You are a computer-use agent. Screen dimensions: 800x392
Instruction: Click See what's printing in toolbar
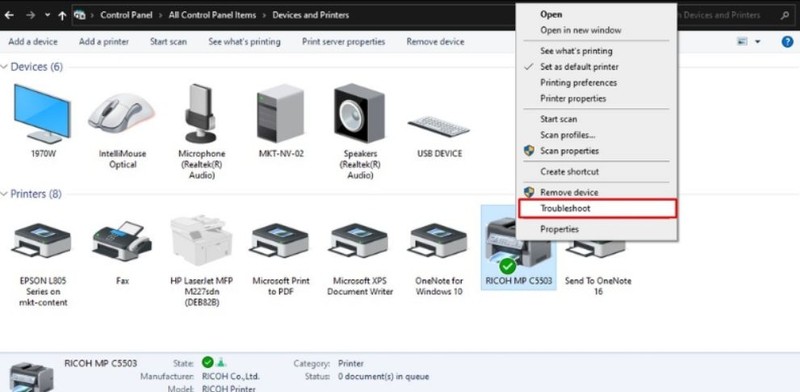pos(244,42)
